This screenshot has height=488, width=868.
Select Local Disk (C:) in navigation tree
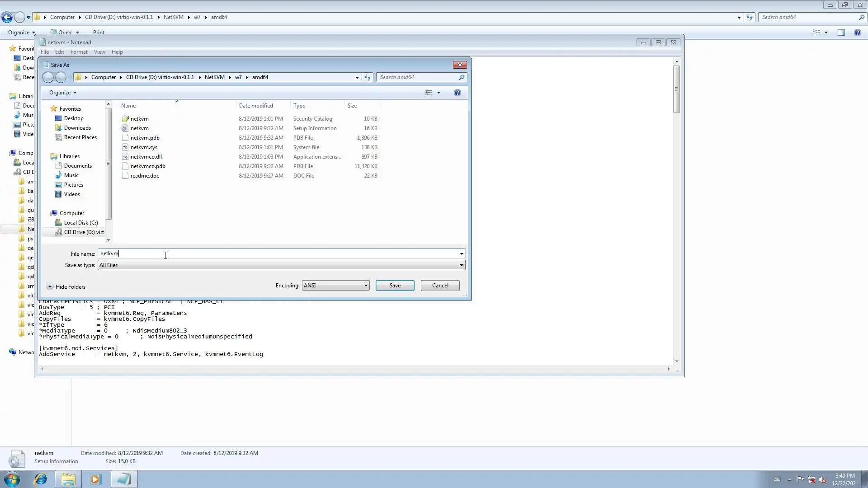point(80,223)
